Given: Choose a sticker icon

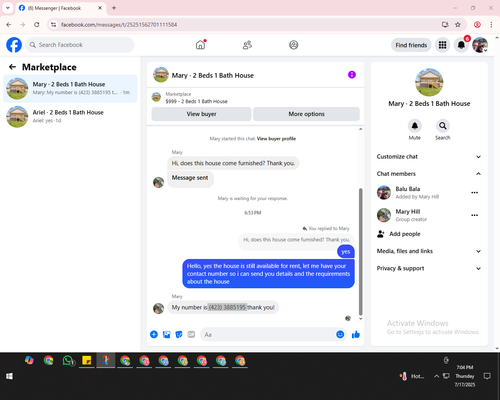Looking at the screenshot, I should point(179,334).
